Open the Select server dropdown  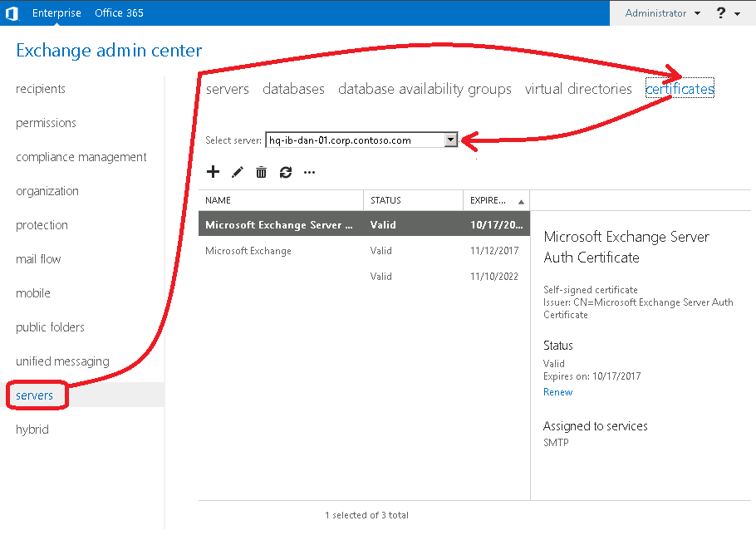(451, 140)
